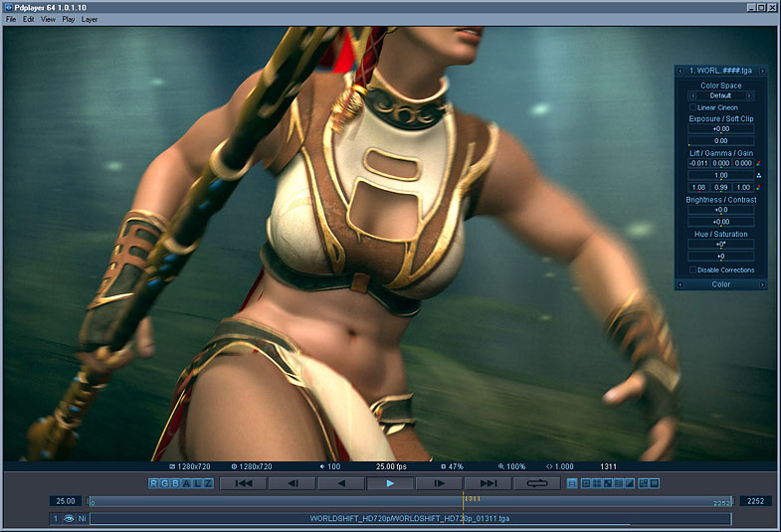Viewport: 781px width, 532px height.
Task: Step forward one frame
Action: click(x=439, y=483)
